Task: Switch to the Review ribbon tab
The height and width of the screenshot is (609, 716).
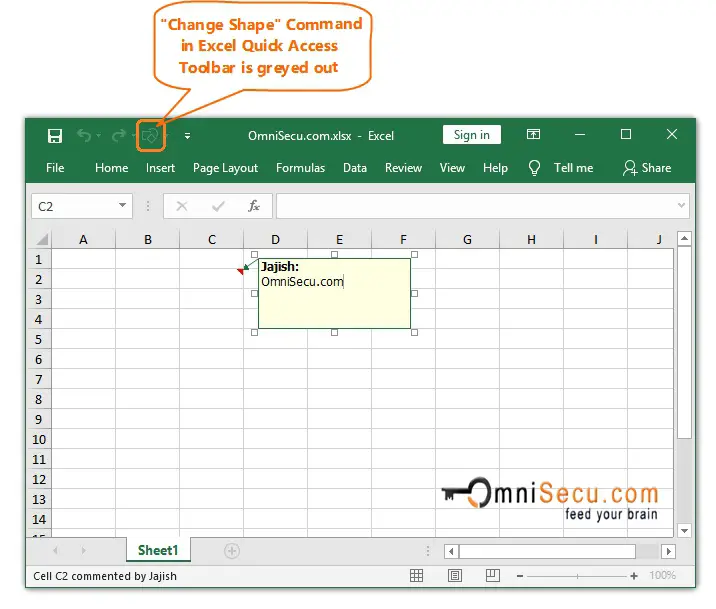Action: [x=403, y=168]
